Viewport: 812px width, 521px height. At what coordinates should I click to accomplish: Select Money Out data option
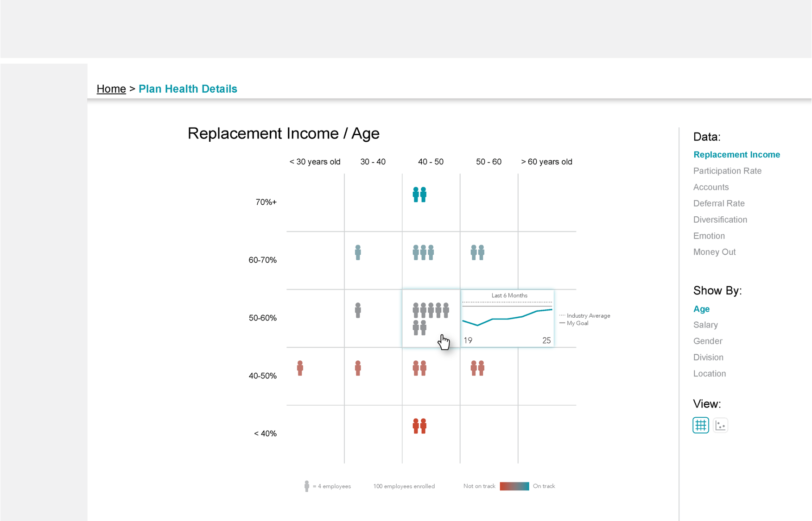tap(714, 252)
